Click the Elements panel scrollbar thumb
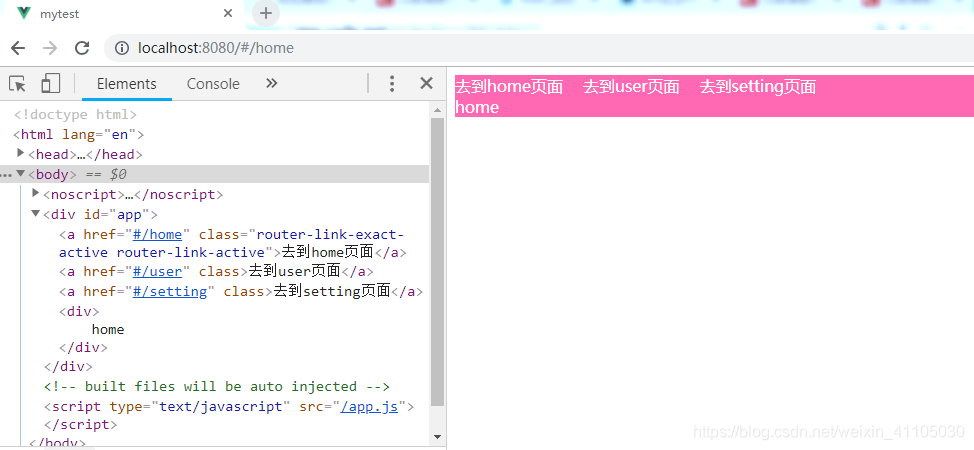The image size is (974, 450). coord(437,261)
